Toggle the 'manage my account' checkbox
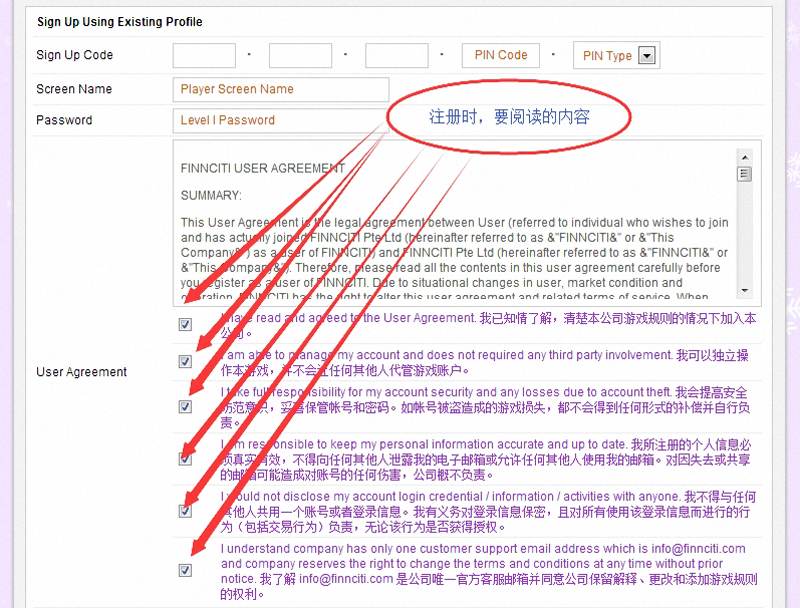 click(185, 361)
